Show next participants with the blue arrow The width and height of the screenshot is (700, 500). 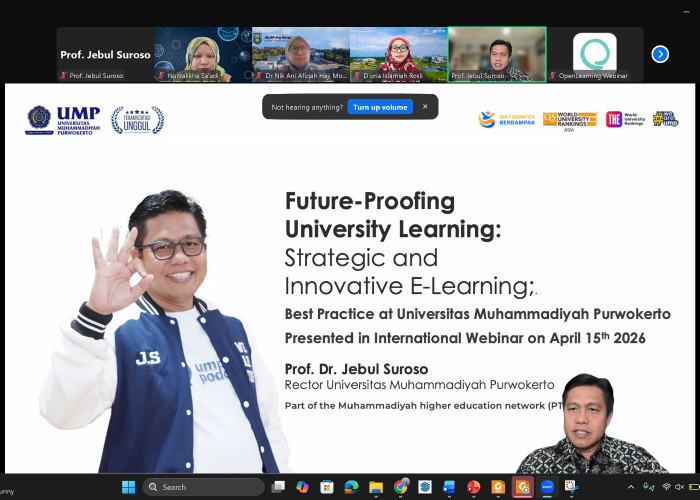[660, 54]
